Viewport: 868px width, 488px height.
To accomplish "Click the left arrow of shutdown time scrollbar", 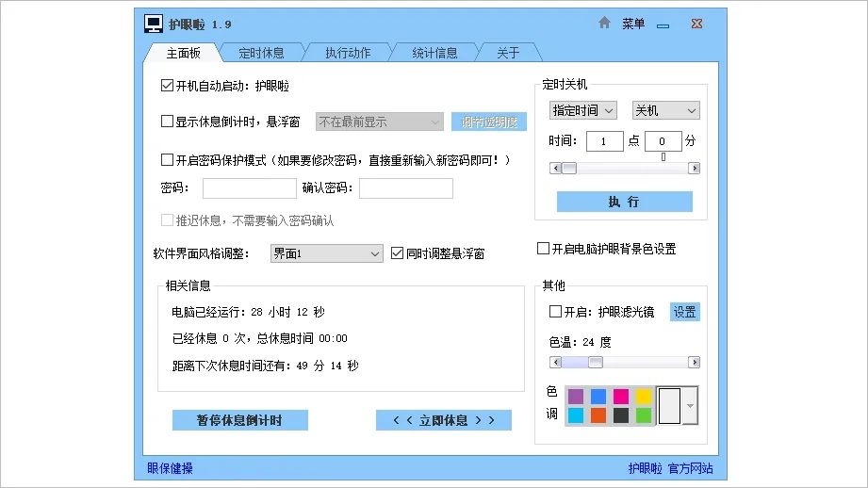I will click(x=555, y=169).
